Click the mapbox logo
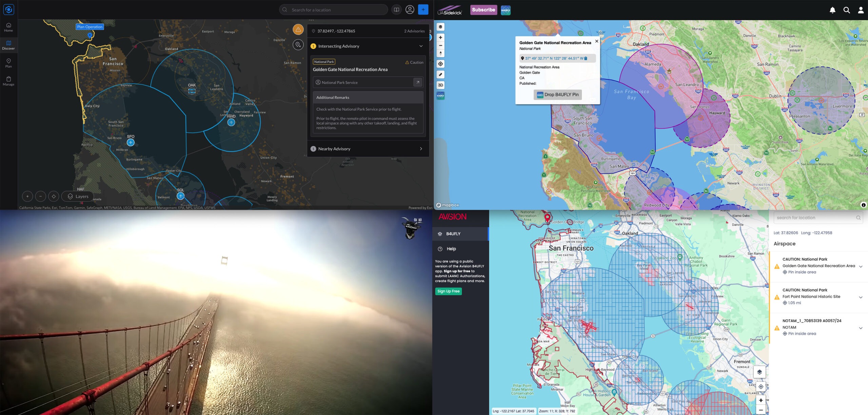Image resolution: width=868 pixels, height=415 pixels. (x=448, y=205)
